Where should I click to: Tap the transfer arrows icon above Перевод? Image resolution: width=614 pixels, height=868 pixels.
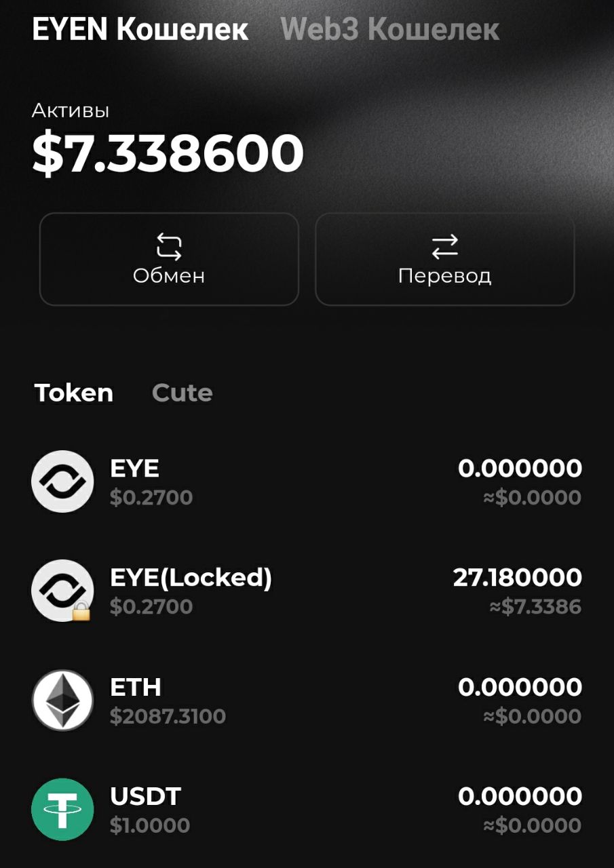445,247
